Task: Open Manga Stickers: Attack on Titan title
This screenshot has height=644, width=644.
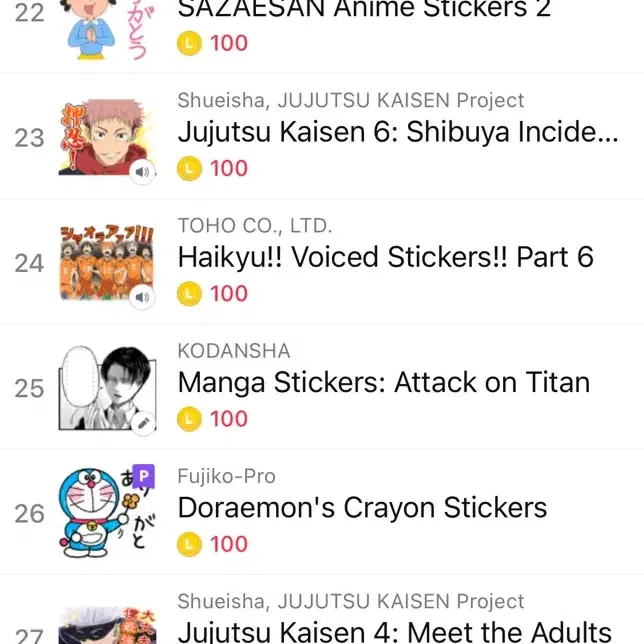Action: [x=384, y=383]
